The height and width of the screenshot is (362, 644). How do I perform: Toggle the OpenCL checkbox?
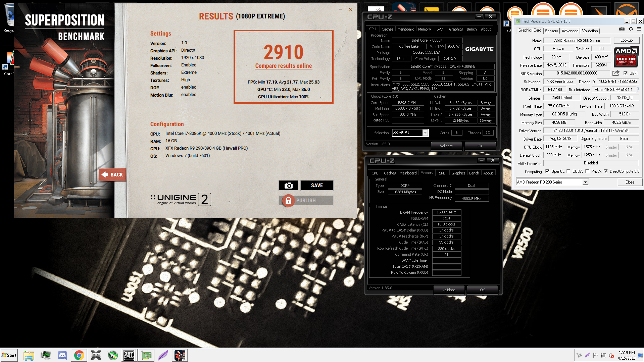(x=547, y=171)
